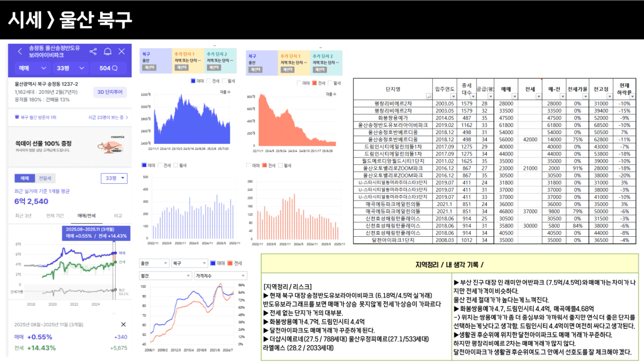
Task: Click the crown icon beside 북구 월간 방문자 1위
Action: tap(17, 117)
